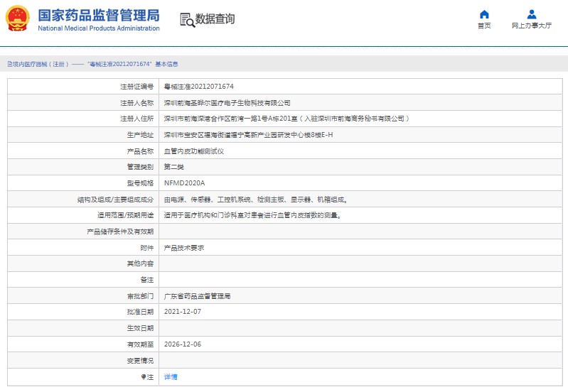This screenshot has height=392, width=568.
Task: Click the 生效日期 row label
Action: coord(140,328)
